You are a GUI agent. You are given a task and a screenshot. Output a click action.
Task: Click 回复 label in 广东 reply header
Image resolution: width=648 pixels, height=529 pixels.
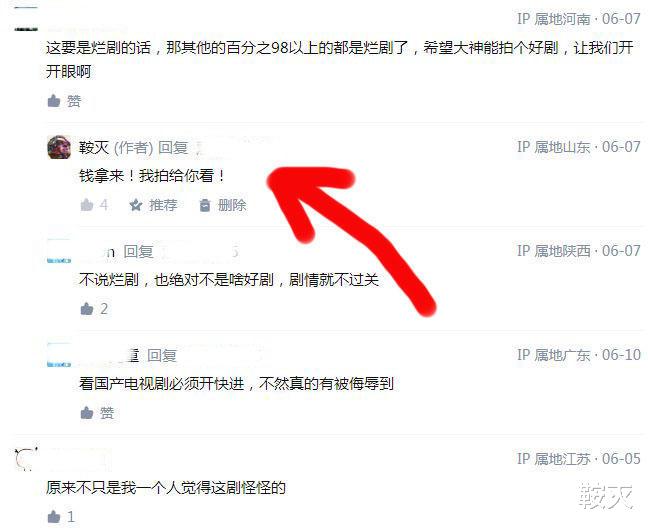pyautogui.click(x=162, y=355)
